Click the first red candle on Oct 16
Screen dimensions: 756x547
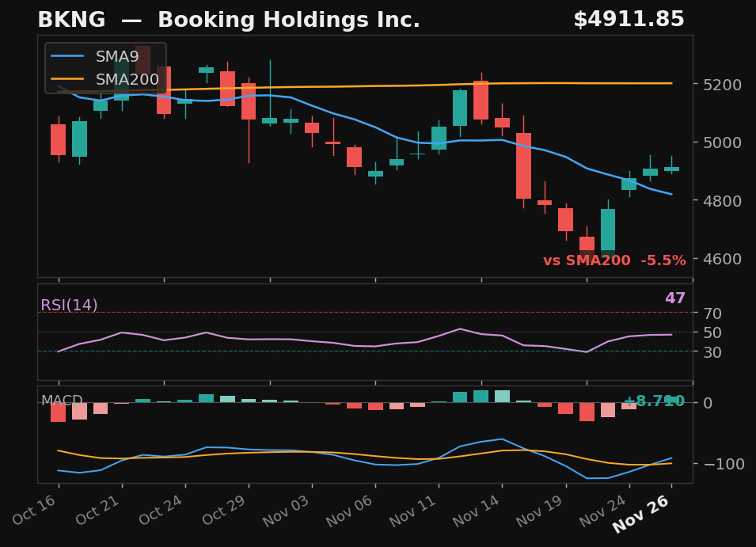pyautogui.click(x=59, y=140)
